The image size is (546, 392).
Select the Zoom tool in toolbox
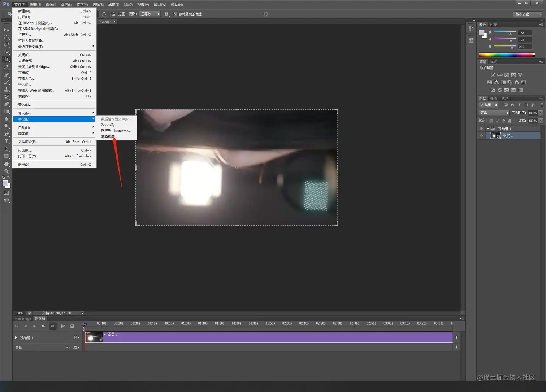pyautogui.click(x=6, y=171)
